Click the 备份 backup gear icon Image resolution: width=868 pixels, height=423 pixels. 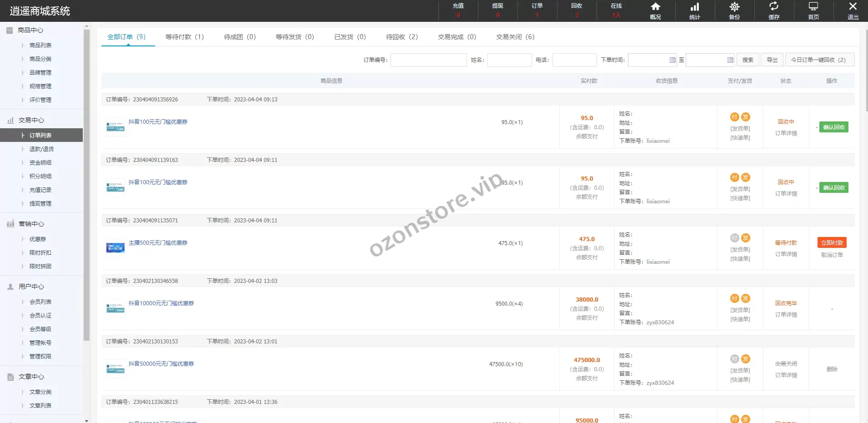pos(734,7)
